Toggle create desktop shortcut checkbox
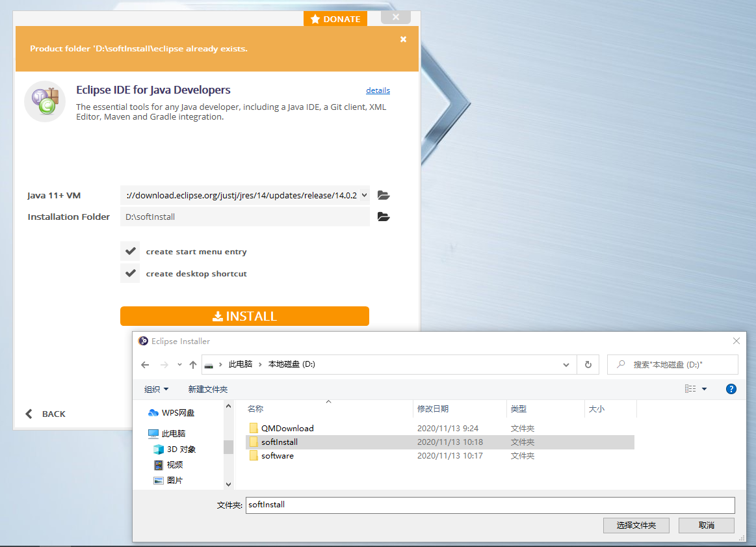Viewport: 756px width, 547px height. [130, 273]
